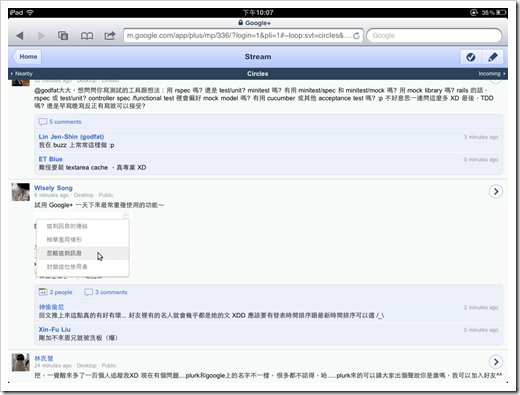Image resolution: width=520 pixels, height=395 pixels.
Task: Expand Wisely Song post with arrow
Action: tap(496, 191)
